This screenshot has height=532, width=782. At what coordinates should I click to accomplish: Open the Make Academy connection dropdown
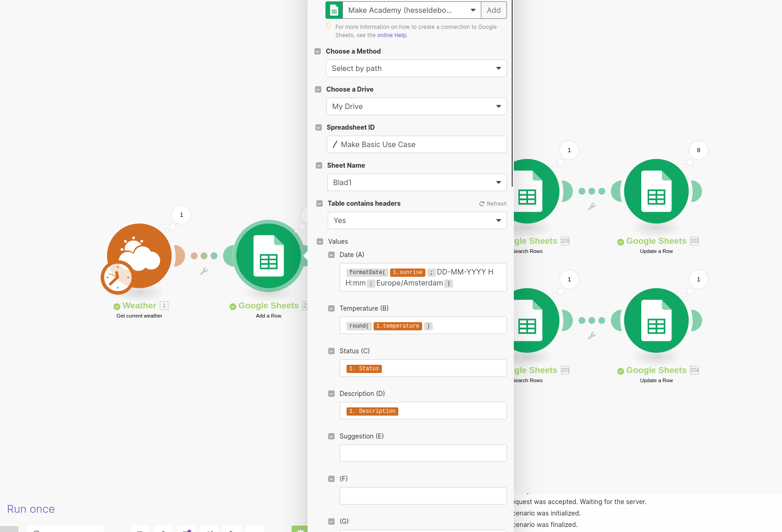pos(412,10)
